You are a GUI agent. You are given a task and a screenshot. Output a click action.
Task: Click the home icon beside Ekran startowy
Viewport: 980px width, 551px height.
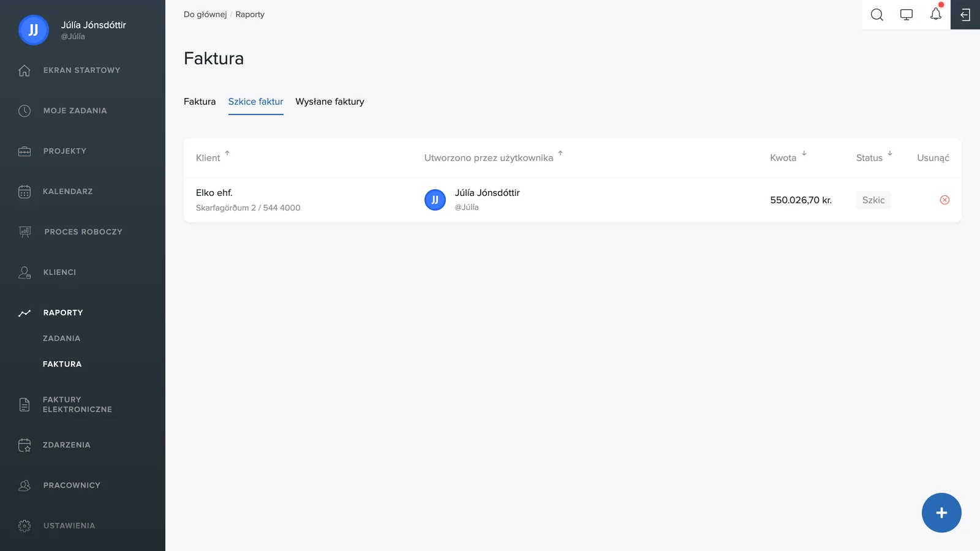point(24,70)
